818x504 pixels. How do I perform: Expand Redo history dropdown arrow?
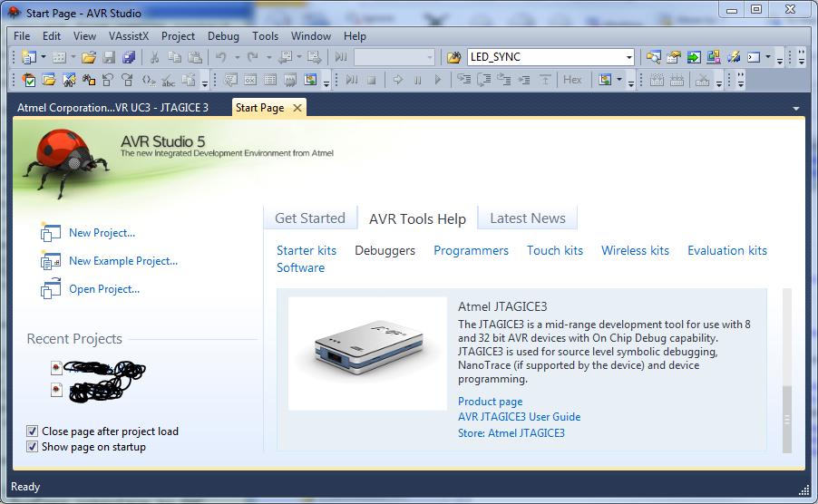[x=268, y=57]
